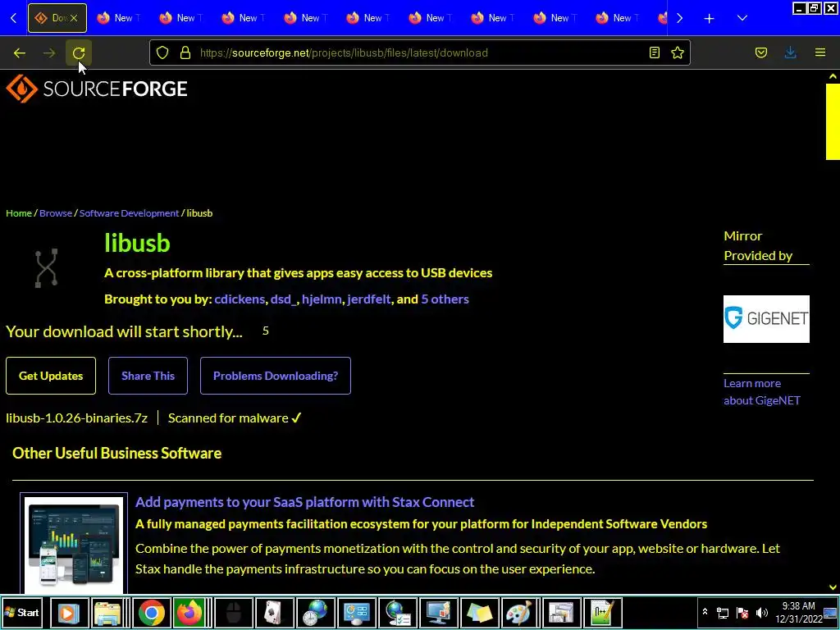Show the 5 others contributors
Image resolution: width=840 pixels, height=630 pixels.
(445, 299)
